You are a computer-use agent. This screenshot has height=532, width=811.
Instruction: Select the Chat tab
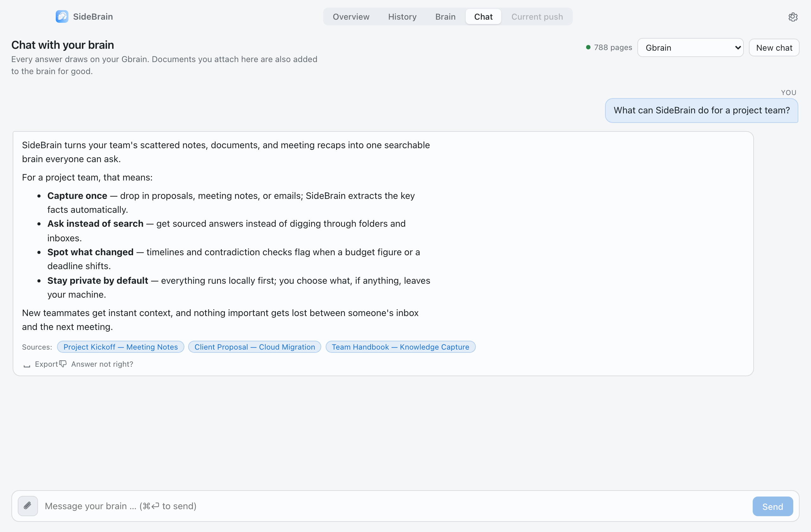tap(483, 17)
